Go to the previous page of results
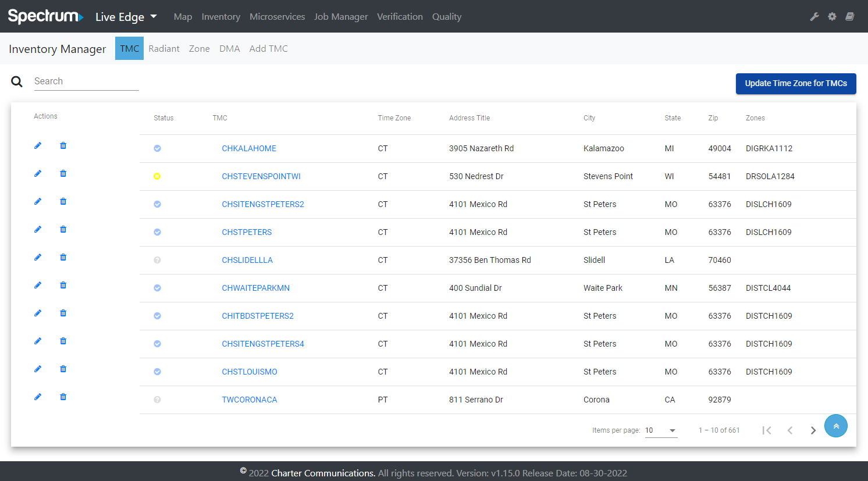The width and height of the screenshot is (868, 481). point(790,430)
